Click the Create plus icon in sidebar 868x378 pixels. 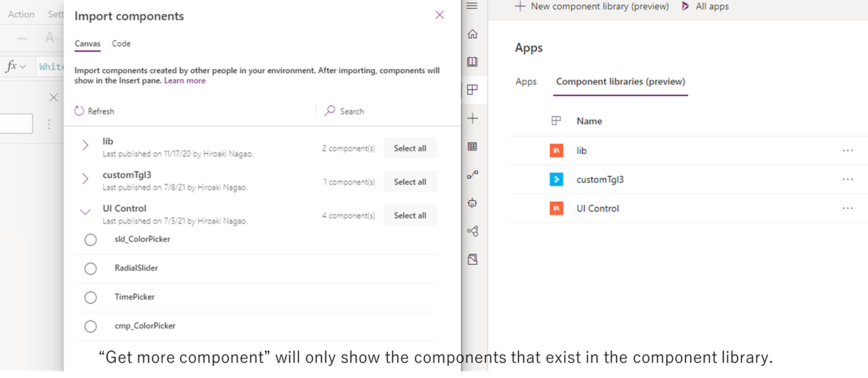pyautogui.click(x=473, y=119)
